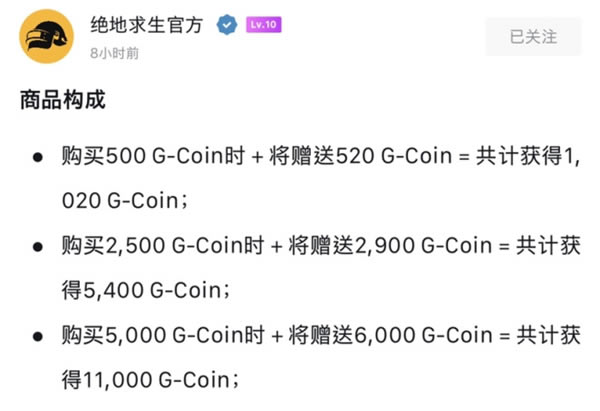The image size is (600, 411).
Task: Open the PUBG helmet profile avatar
Action: click(x=46, y=36)
